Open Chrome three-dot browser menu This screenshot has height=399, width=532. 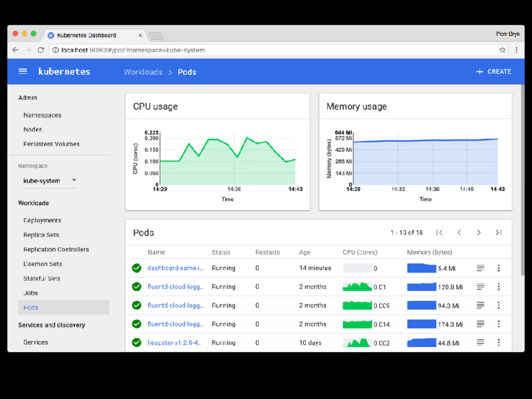tap(516, 50)
